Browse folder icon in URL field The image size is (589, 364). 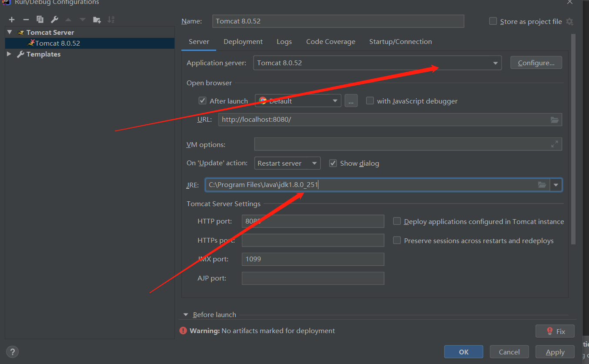click(555, 120)
